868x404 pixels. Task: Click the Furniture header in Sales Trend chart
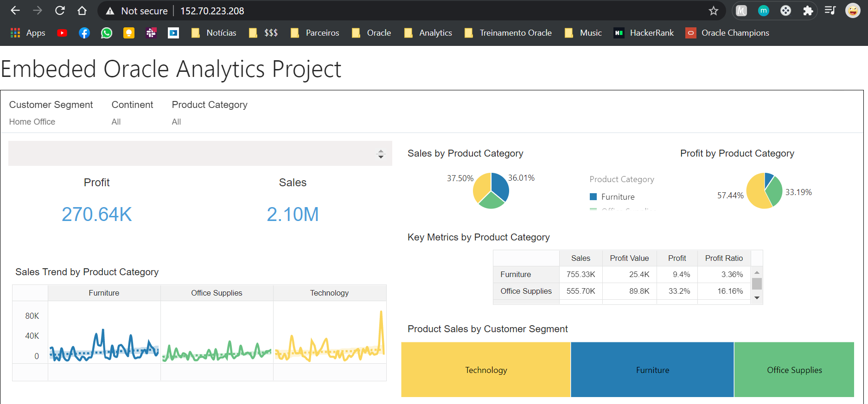pos(104,293)
